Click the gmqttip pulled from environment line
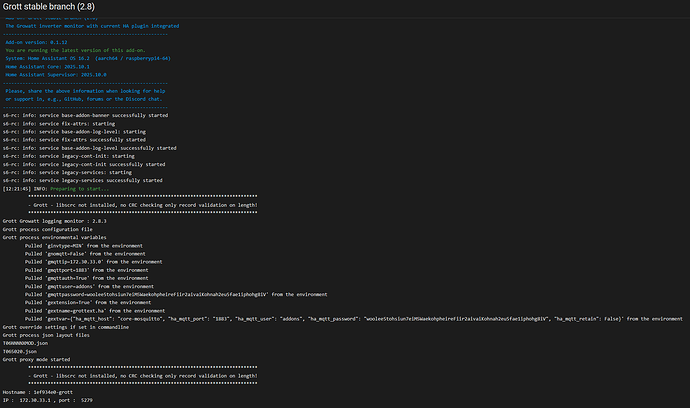This screenshot has width=690, height=408. (93, 262)
